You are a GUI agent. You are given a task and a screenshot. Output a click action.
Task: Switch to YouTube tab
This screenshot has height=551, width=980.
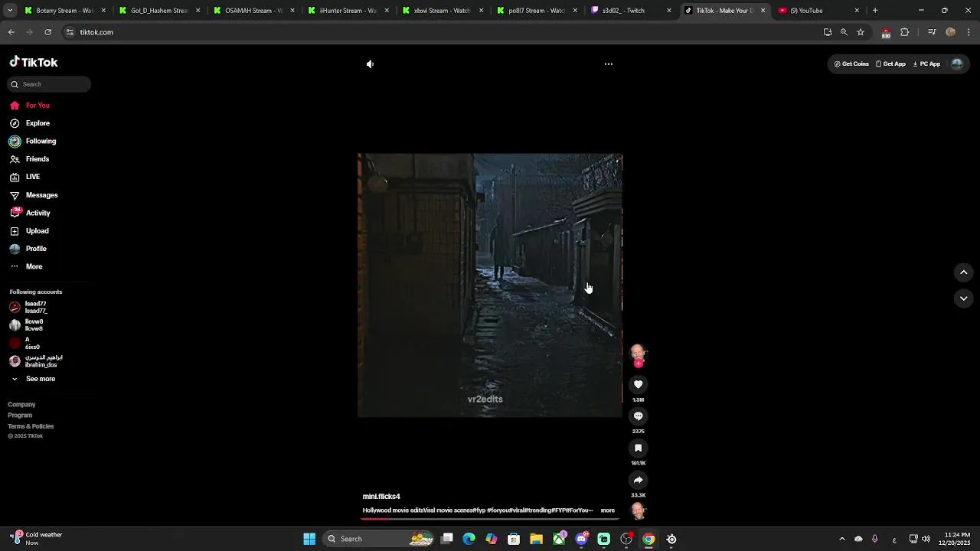click(819, 11)
